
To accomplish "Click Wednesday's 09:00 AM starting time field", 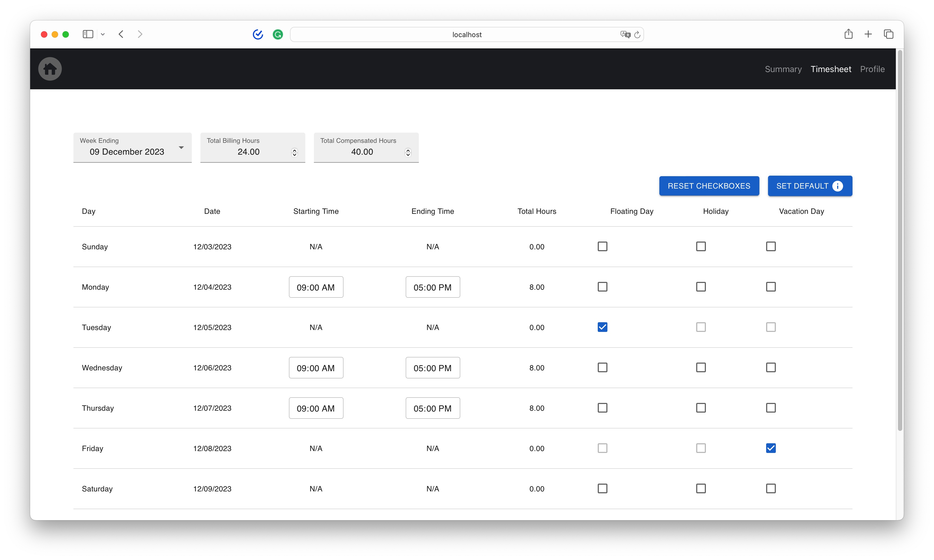I will pos(316,367).
